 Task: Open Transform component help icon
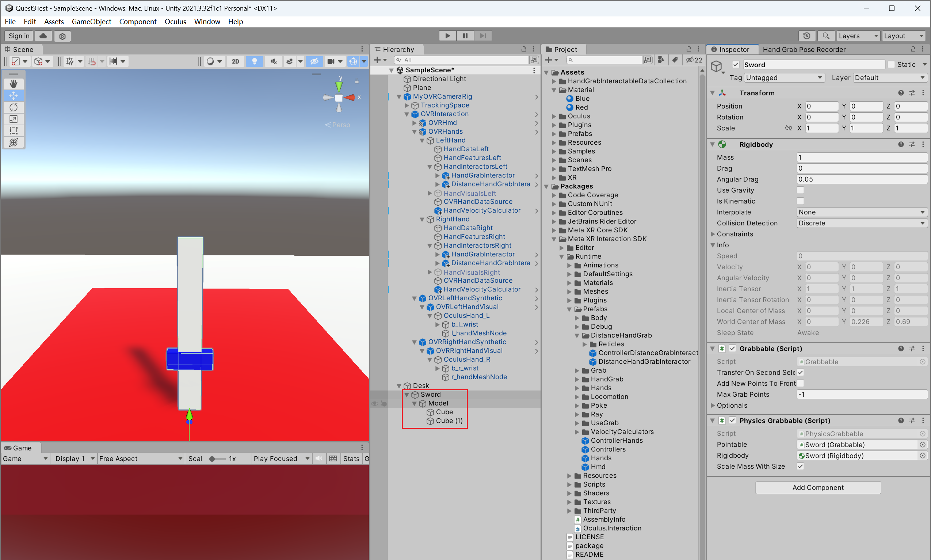901,93
